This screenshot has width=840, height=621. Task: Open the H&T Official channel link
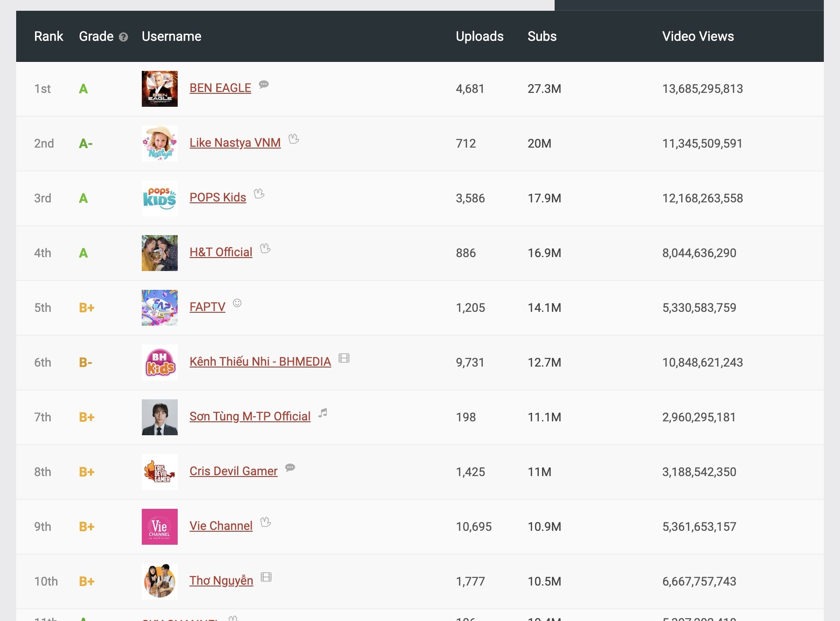pyautogui.click(x=221, y=253)
